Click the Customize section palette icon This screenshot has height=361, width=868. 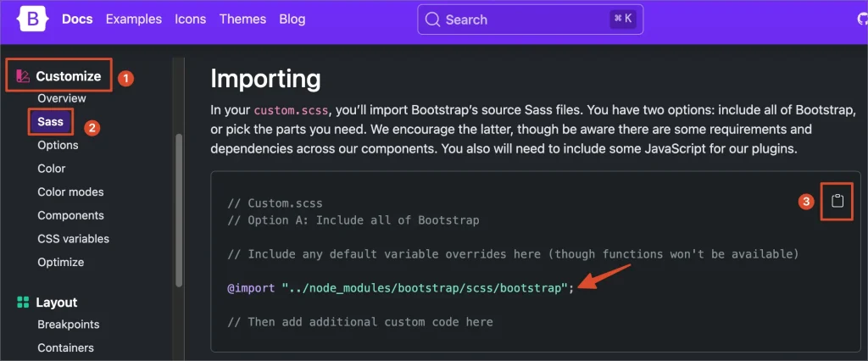[23, 76]
